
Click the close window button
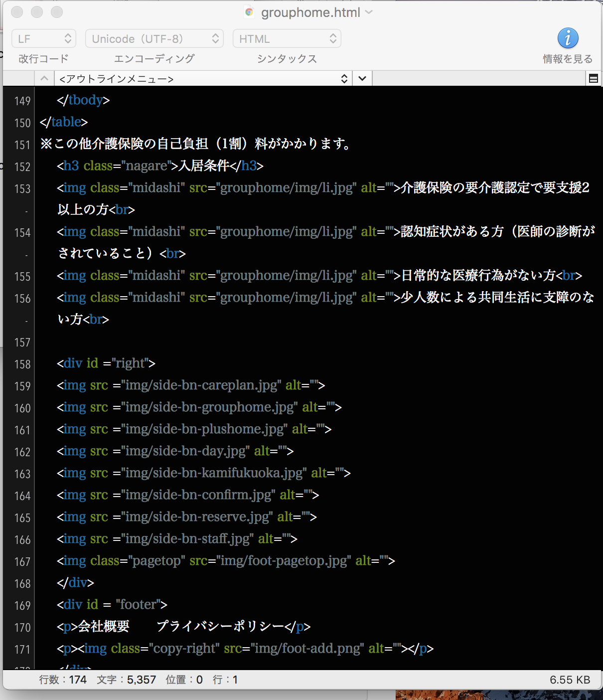[16, 12]
